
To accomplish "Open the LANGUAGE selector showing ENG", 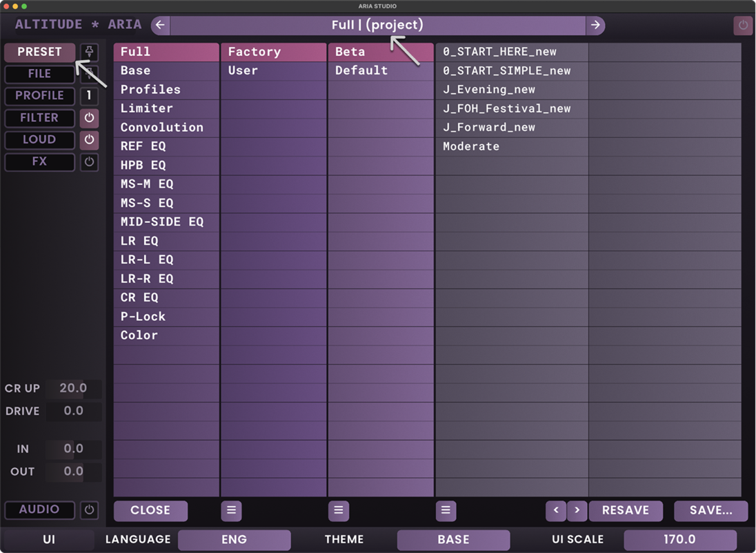I will tap(234, 539).
